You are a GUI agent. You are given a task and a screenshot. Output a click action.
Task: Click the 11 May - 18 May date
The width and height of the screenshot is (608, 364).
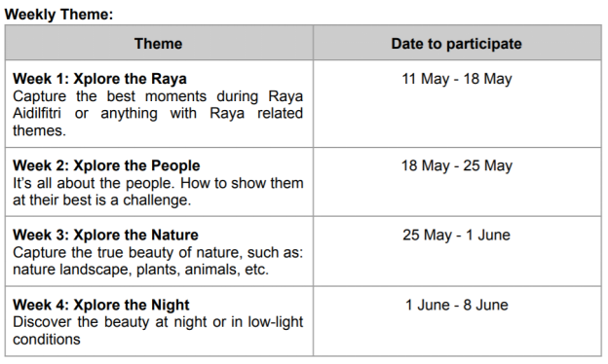[x=457, y=79]
